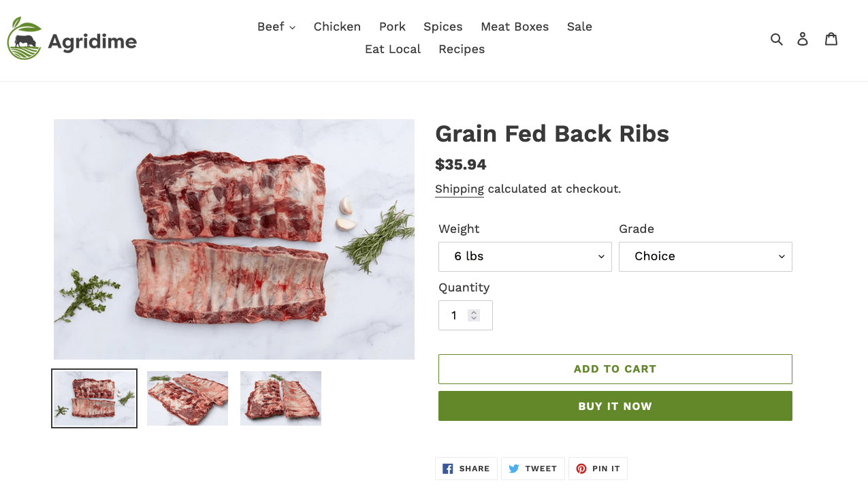Share product via the Facebook icon
This screenshot has width=868, height=489.
[447, 468]
